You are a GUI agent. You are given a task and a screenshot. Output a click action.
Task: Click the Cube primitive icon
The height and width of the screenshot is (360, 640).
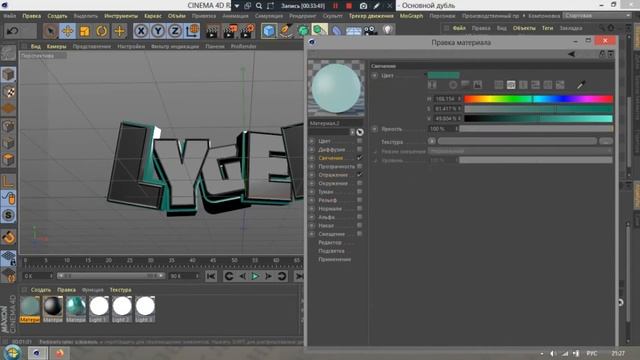coord(269,31)
